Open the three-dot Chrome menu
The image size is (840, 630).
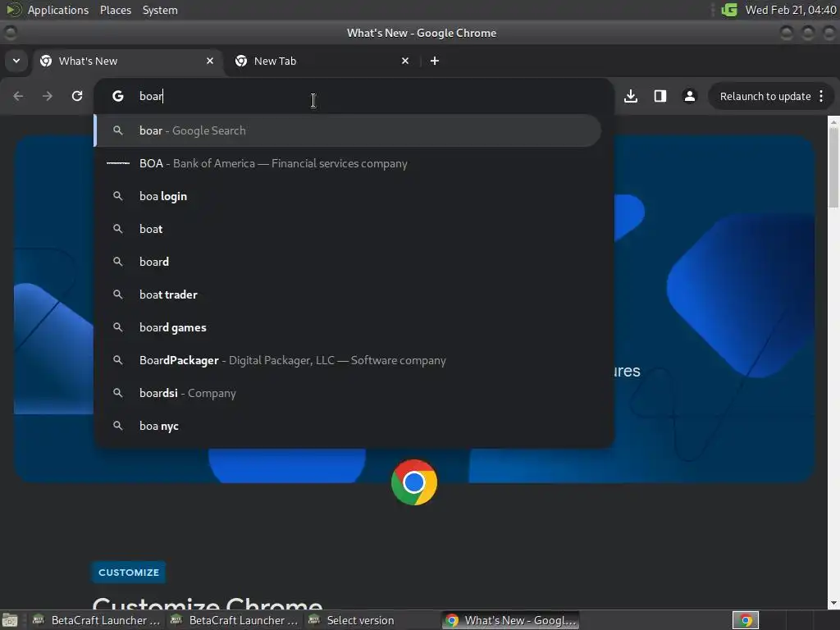pyautogui.click(x=821, y=96)
